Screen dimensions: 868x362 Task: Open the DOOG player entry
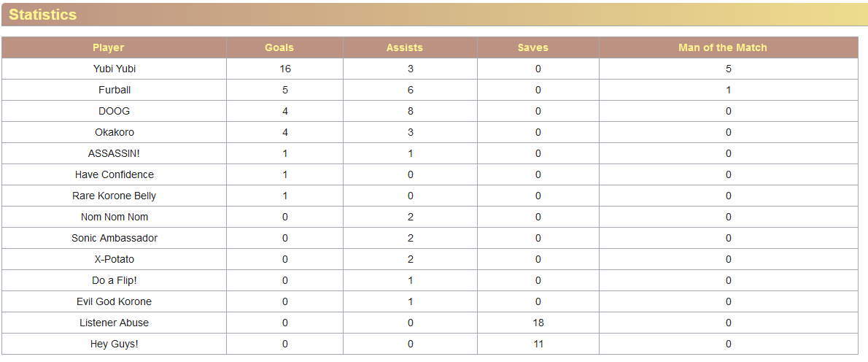pos(114,111)
